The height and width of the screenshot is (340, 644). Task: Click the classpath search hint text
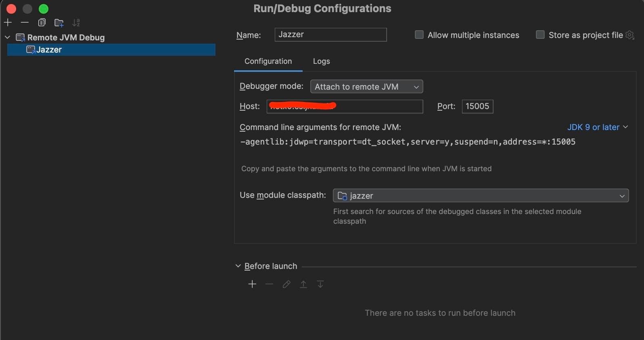(457, 216)
